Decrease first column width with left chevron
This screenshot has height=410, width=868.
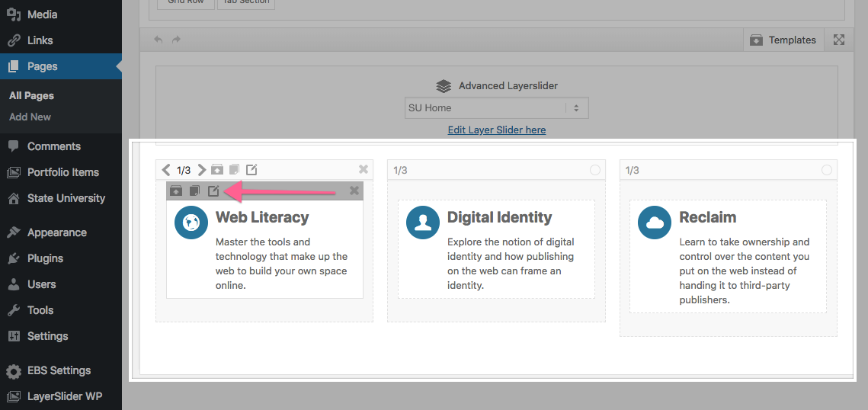coord(166,170)
